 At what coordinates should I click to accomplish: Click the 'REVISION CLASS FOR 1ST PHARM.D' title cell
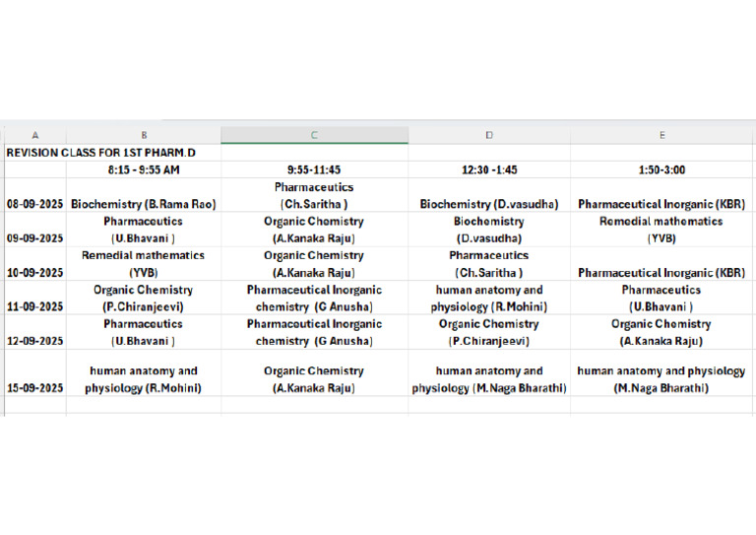(x=100, y=153)
